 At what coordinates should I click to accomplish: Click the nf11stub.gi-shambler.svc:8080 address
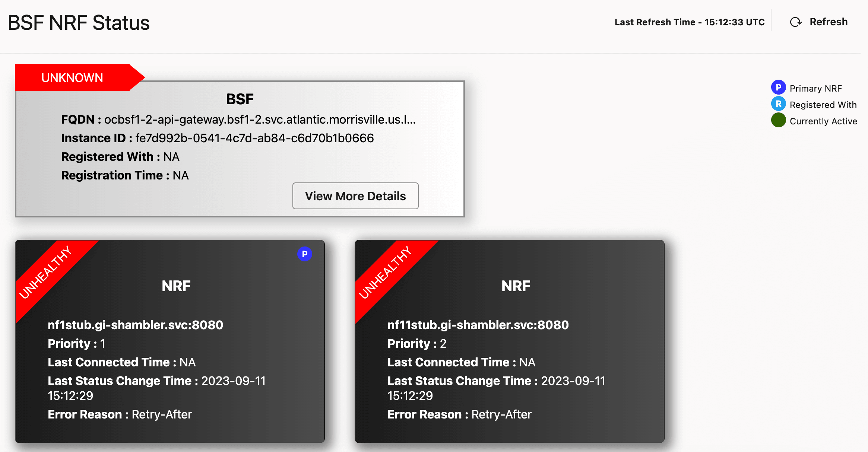click(478, 325)
